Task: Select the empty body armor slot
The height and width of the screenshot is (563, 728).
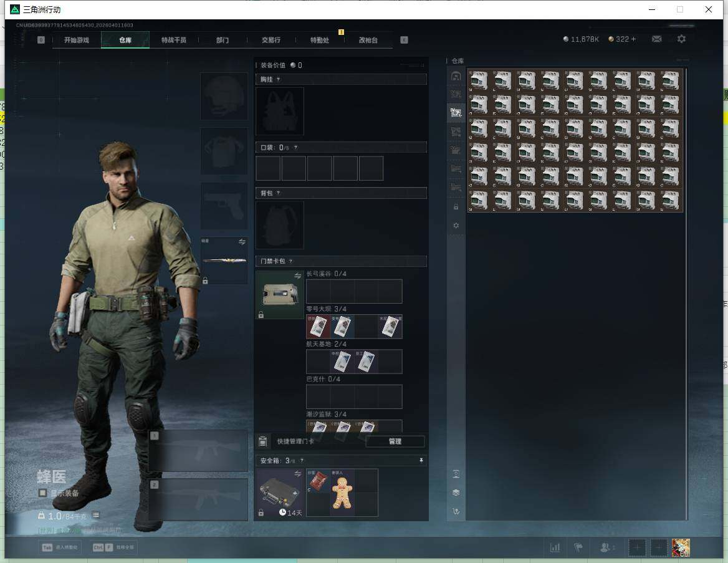Action: click(224, 151)
